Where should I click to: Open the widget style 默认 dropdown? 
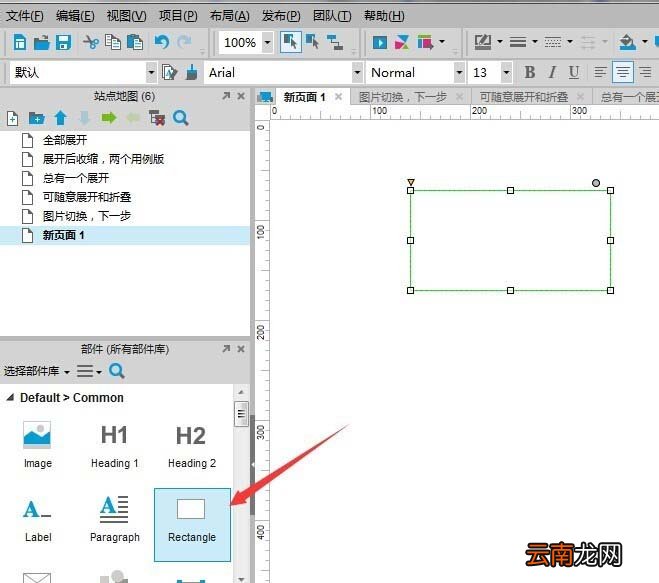(x=151, y=73)
